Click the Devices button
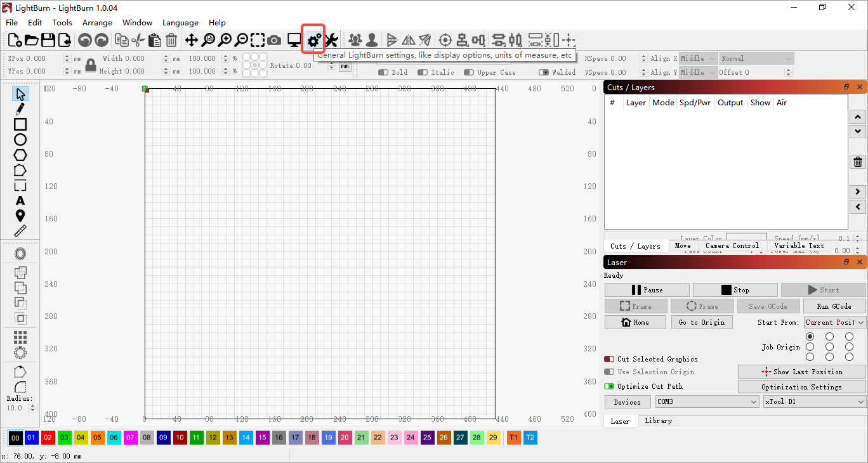Image resolution: width=868 pixels, height=463 pixels. [x=628, y=401]
